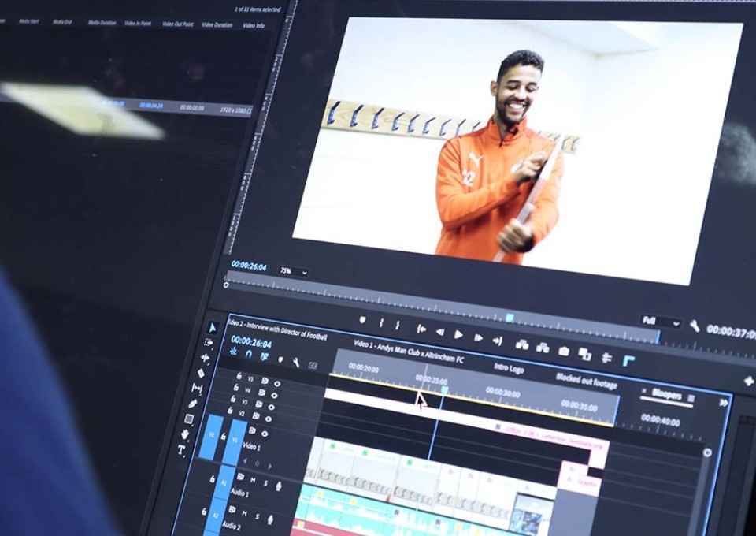Switch to Blocked out footage tab
This screenshot has width=756, height=536.
click(x=586, y=382)
